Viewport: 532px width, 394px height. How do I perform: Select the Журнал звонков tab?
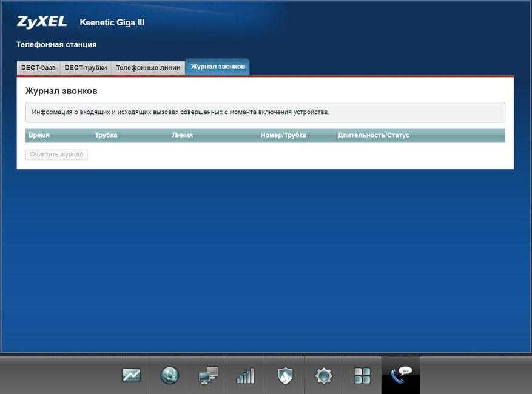(218, 67)
